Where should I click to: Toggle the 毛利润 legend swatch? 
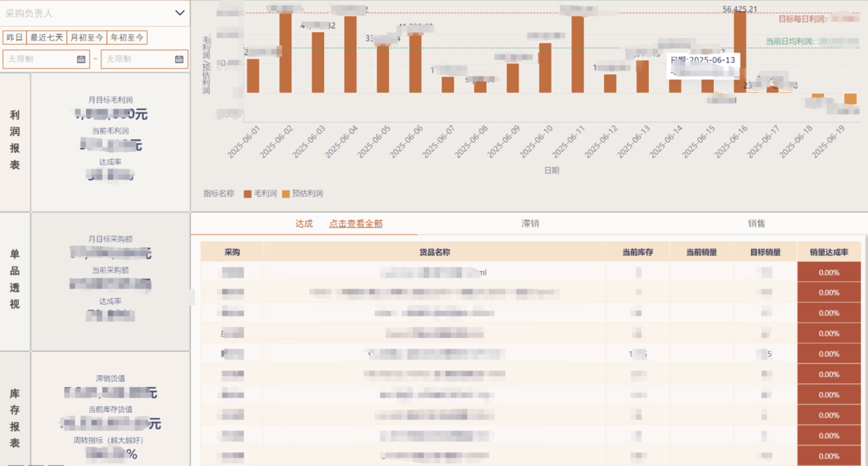247,194
